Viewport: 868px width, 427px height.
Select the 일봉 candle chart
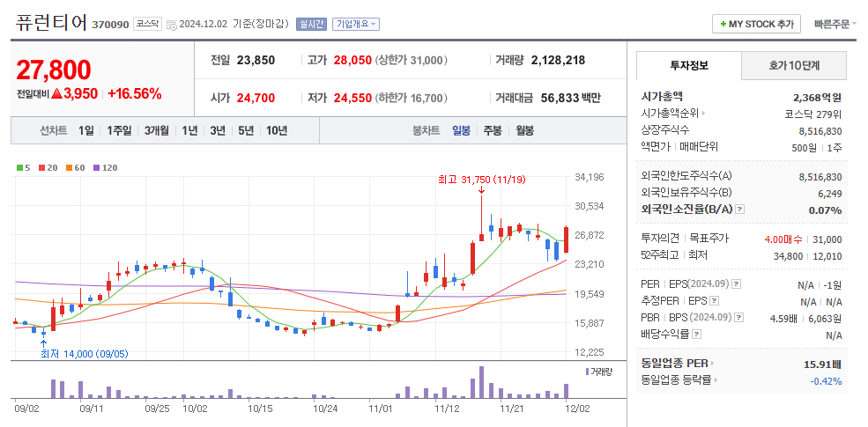pyautogui.click(x=461, y=130)
